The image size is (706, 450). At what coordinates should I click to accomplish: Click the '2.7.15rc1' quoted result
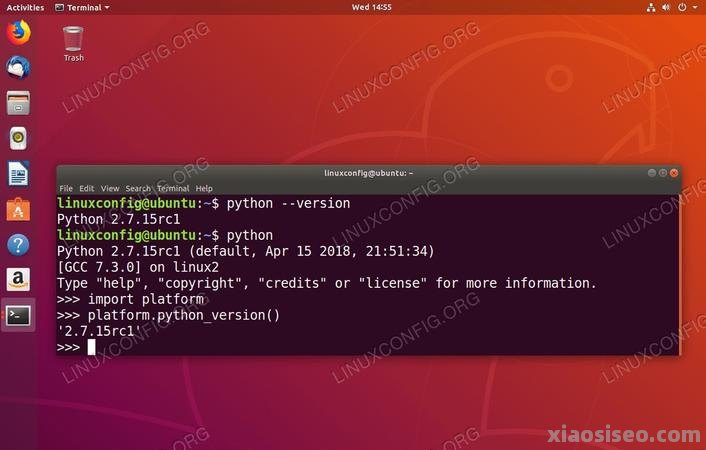click(99, 331)
